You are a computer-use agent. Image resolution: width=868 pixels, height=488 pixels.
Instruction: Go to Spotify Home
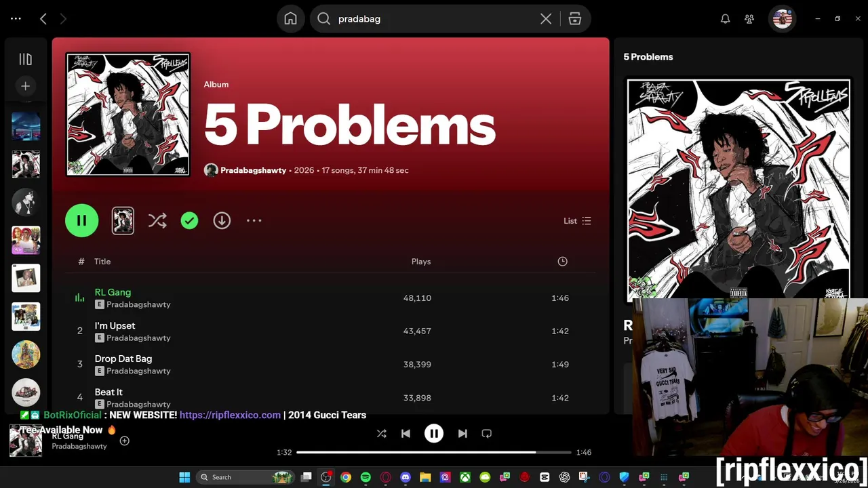[x=290, y=19]
